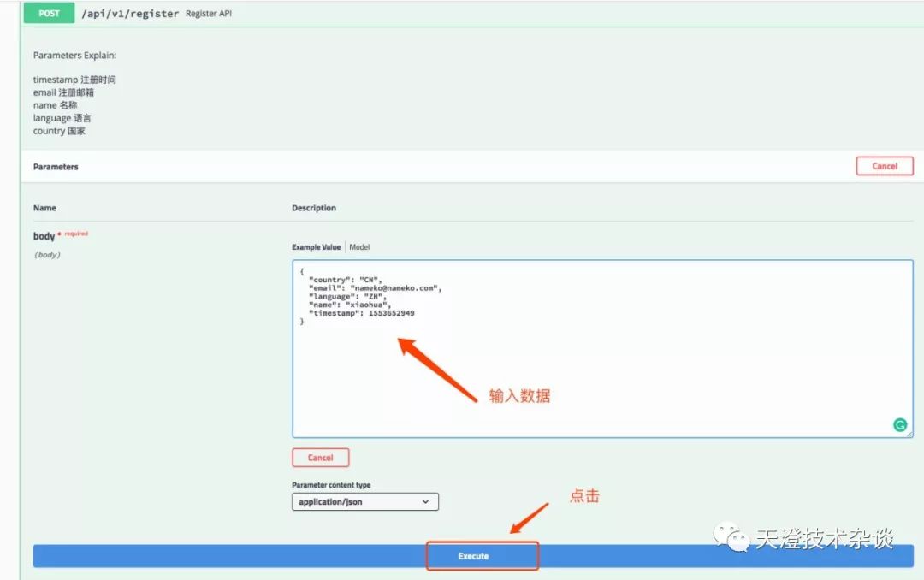
Task: Collapse the /api/v1/register endpoint header
Action: (471, 13)
